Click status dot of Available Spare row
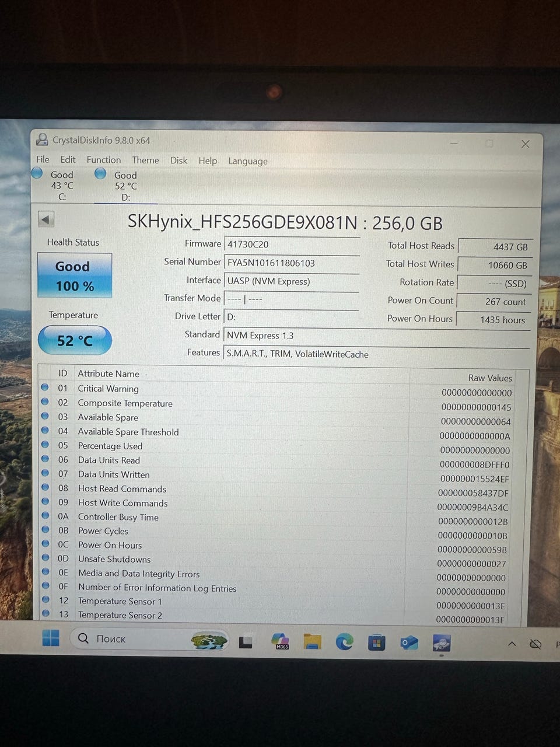 pos(45,416)
